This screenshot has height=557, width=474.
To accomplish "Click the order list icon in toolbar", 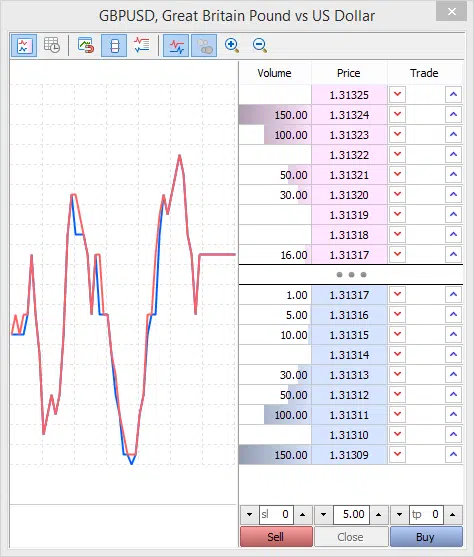I will point(142,45).
